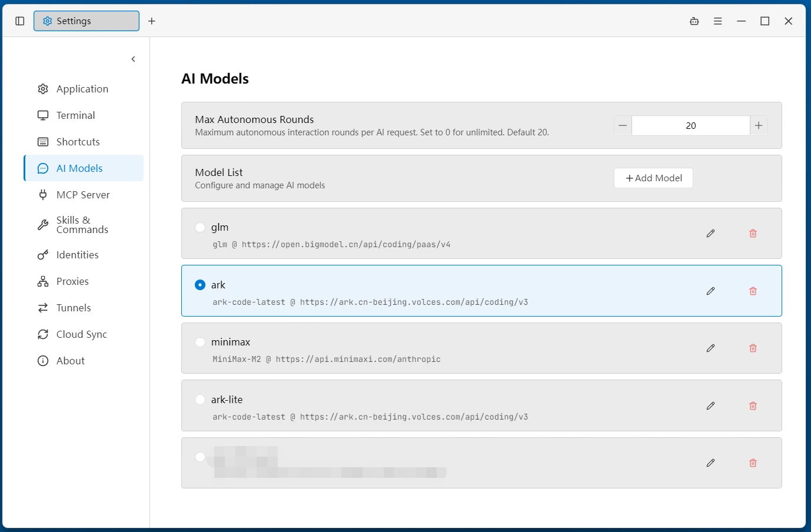Select minimax model radio button

[x=200, y=342]
